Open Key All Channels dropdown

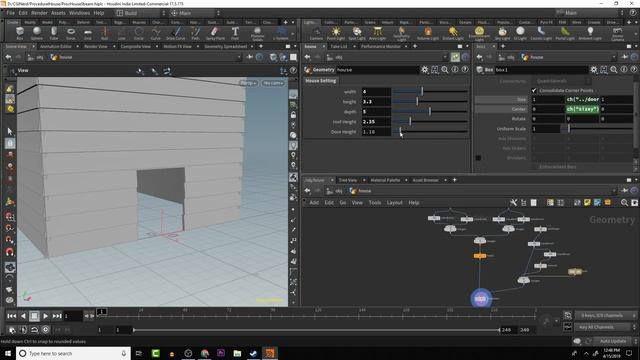click(x=606, y=327)
